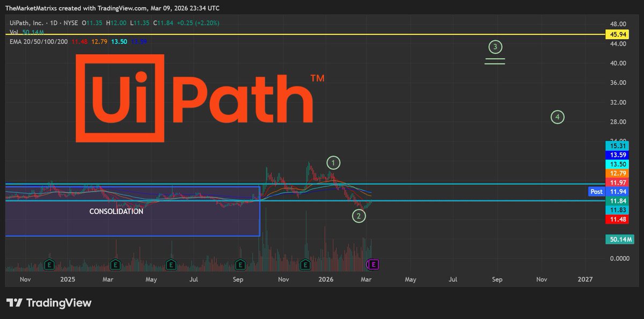
Task: Click the green E earnings marker left of 2025 label
Action: coord(49,264)
